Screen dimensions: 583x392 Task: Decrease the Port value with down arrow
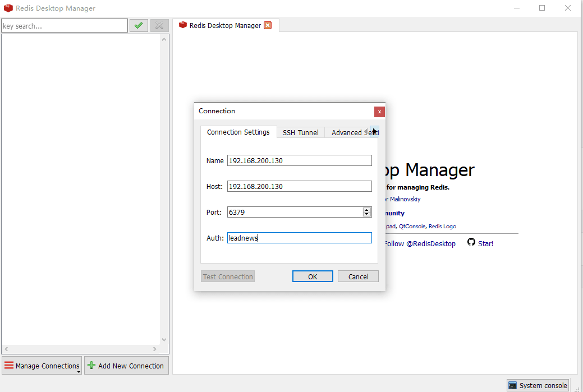pos(367,215)
